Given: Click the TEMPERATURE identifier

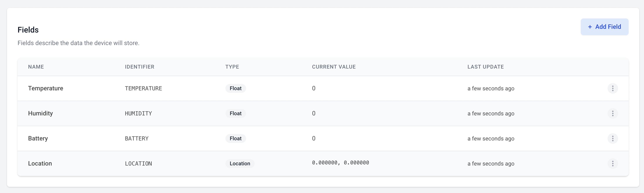Looking at the screenshot, I should (143, 88).
